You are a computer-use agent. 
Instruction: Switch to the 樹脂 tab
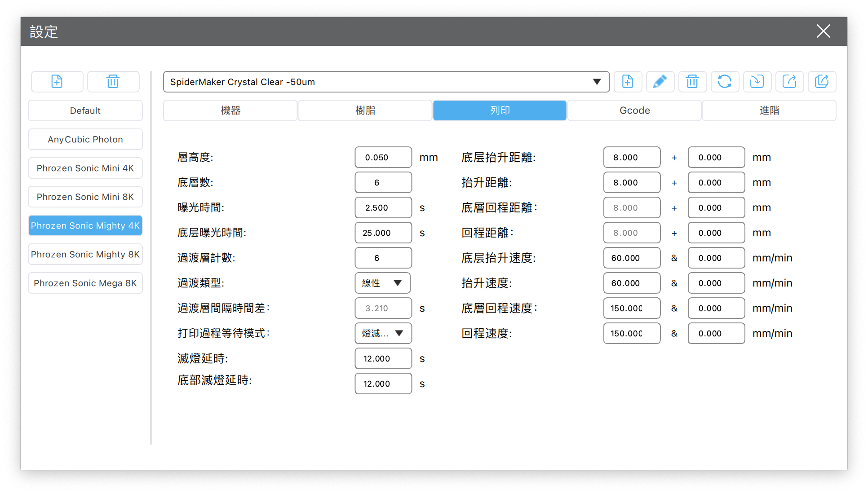[x=365, y=110]
